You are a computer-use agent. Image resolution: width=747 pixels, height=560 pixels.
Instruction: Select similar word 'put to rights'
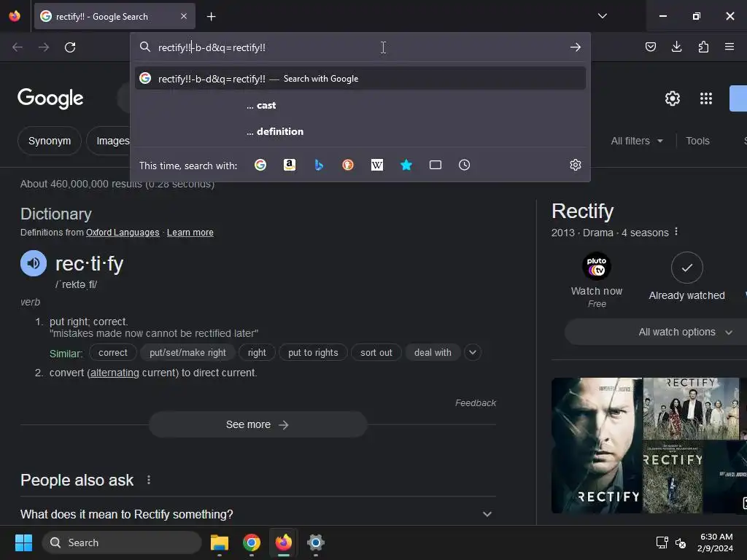(313, 352)
